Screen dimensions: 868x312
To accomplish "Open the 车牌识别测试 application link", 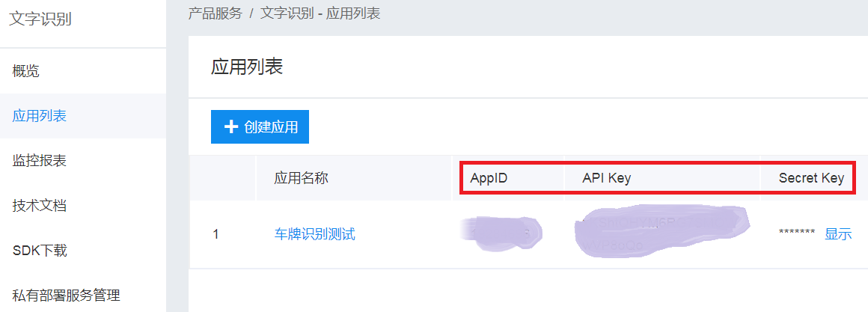I will 315,234.
